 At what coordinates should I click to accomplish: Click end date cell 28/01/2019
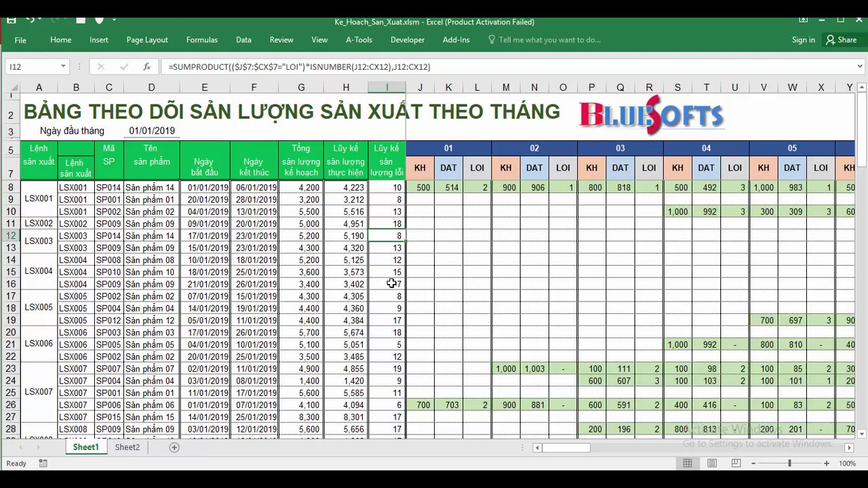[254, 200]
